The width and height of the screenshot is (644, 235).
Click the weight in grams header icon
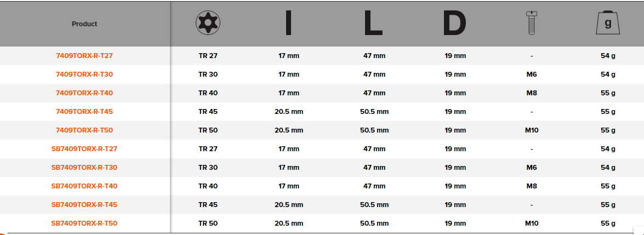pyautogui.click(x=607, y=23)
